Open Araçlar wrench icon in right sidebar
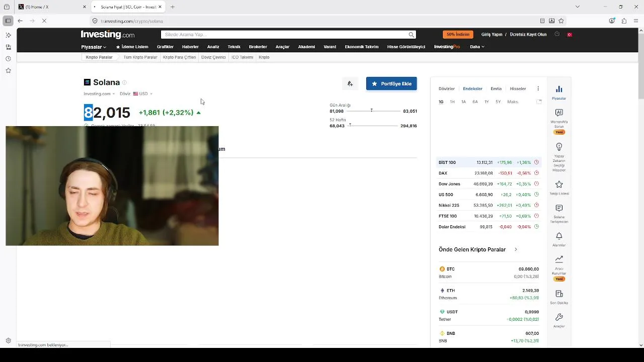Image resolution: width=644 pixels, height=362 pixels. [559, 317]
